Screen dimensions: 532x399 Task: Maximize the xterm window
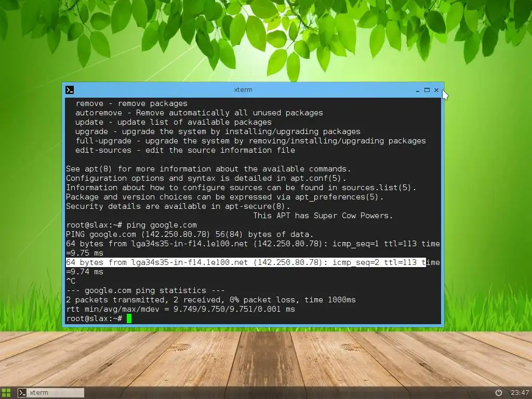[x=427, y=90]
